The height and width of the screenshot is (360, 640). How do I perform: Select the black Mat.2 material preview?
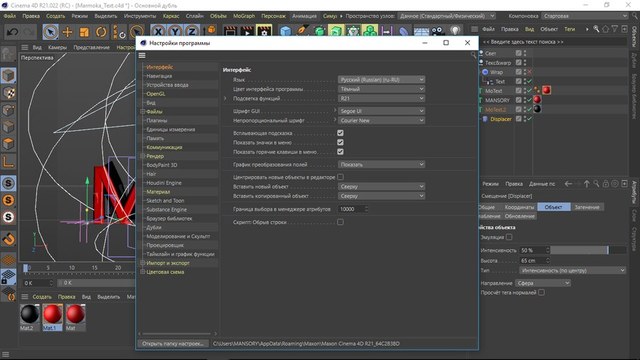29,314
